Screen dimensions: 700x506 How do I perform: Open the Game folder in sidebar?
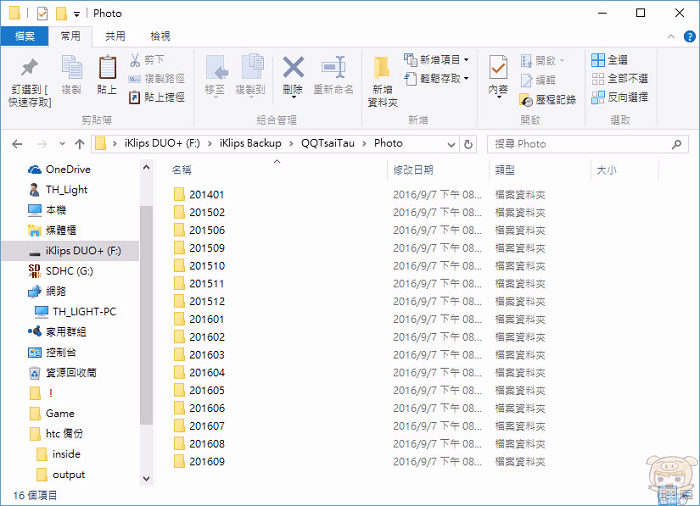[52, 414]
